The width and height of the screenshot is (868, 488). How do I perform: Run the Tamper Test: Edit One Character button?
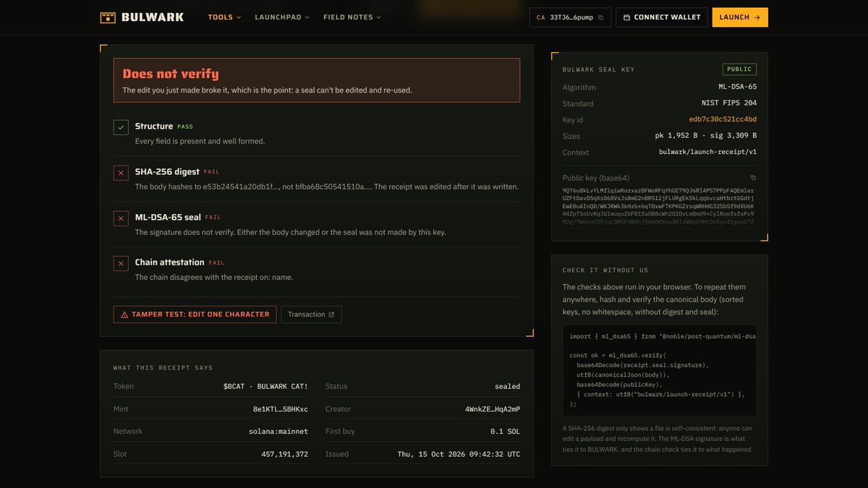click(195, 314)
